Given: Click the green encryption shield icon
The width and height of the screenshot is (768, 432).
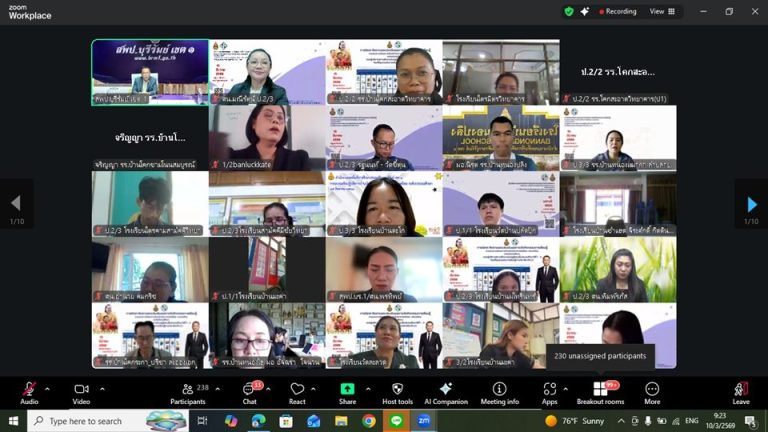Looking at the screenshot, I should coord(569,11).
